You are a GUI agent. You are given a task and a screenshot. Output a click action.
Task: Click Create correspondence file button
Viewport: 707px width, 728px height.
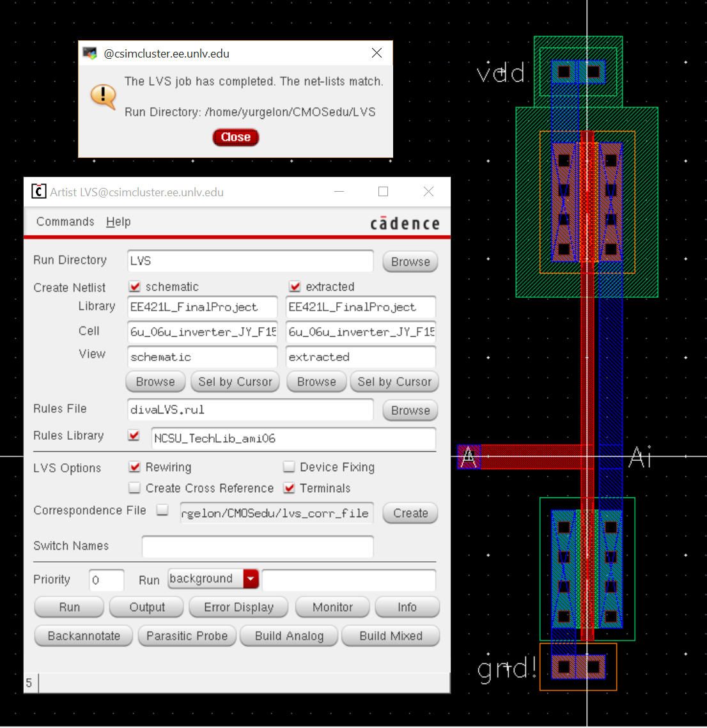[x=410, y=513]
